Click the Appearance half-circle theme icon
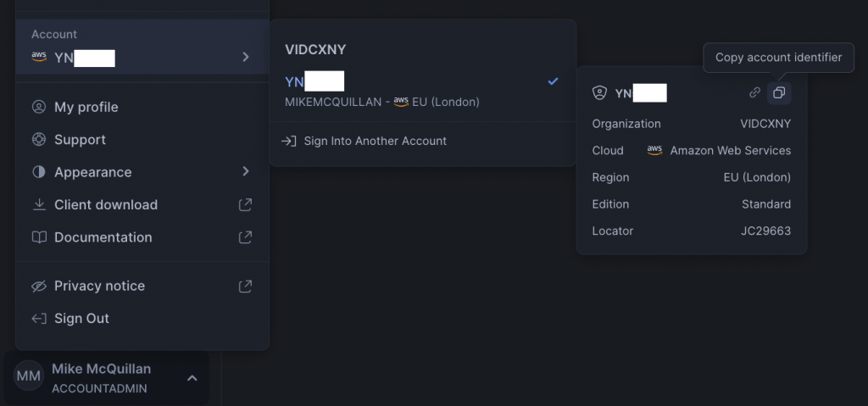868x406 pixels. (39, 172)
